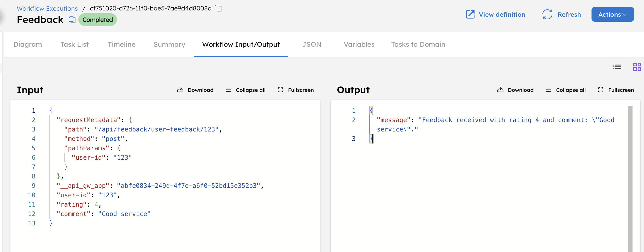Copy the Feedback workflow name
This screenshot has width=644, height=252.
click(71, 20)
